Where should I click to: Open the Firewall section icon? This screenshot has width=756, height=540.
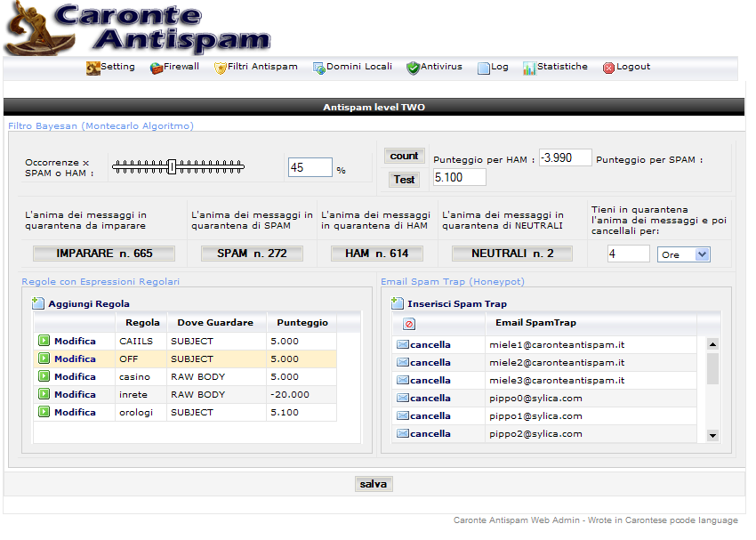pos(157,68)
